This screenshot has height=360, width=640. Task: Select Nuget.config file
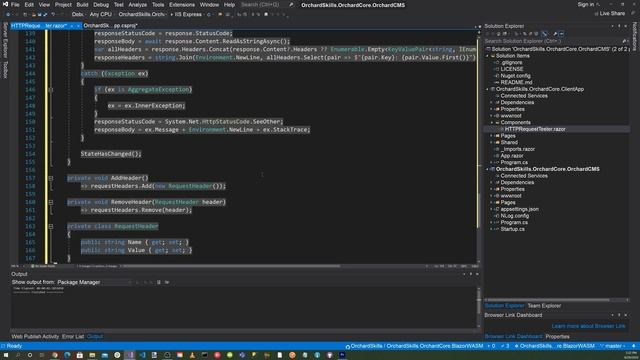[x=515, y=76]
